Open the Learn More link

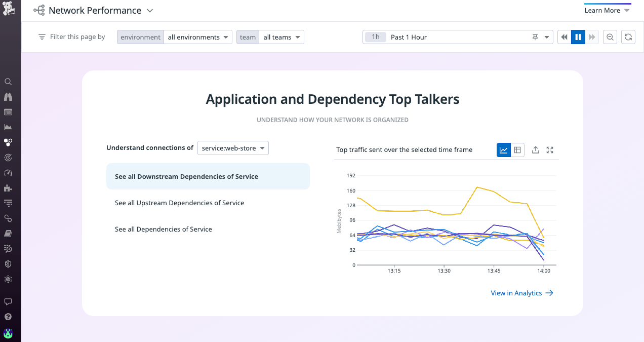[603, 10]
